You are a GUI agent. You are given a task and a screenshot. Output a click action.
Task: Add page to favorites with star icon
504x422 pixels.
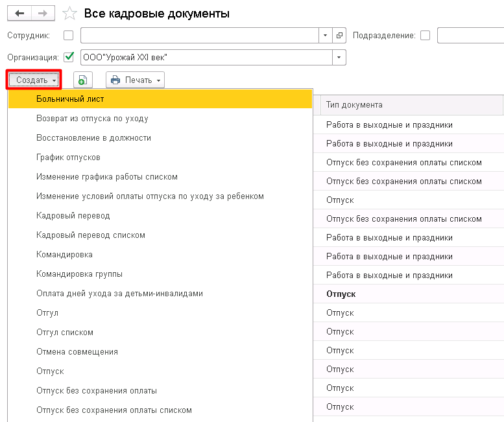coord(69,14)
